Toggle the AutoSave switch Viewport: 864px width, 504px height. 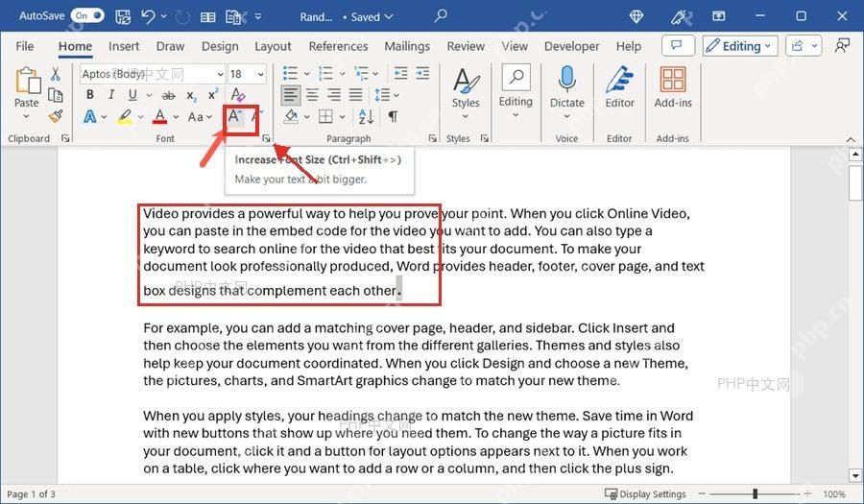point(87,15)
